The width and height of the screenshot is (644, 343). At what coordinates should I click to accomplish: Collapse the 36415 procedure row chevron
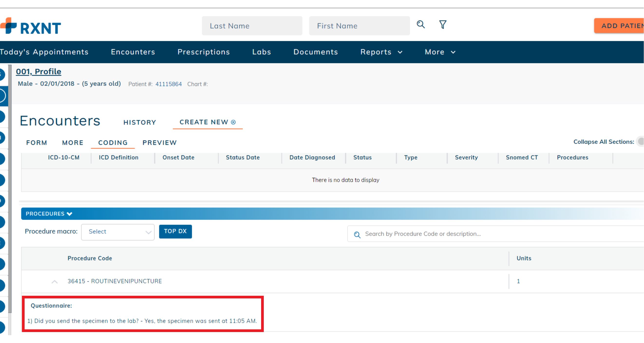[55, 282]
